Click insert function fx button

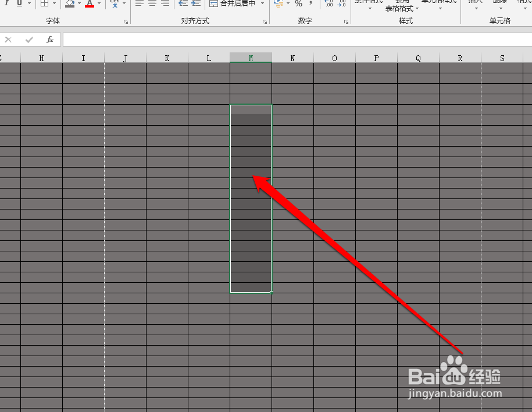[x=50, y=40]
